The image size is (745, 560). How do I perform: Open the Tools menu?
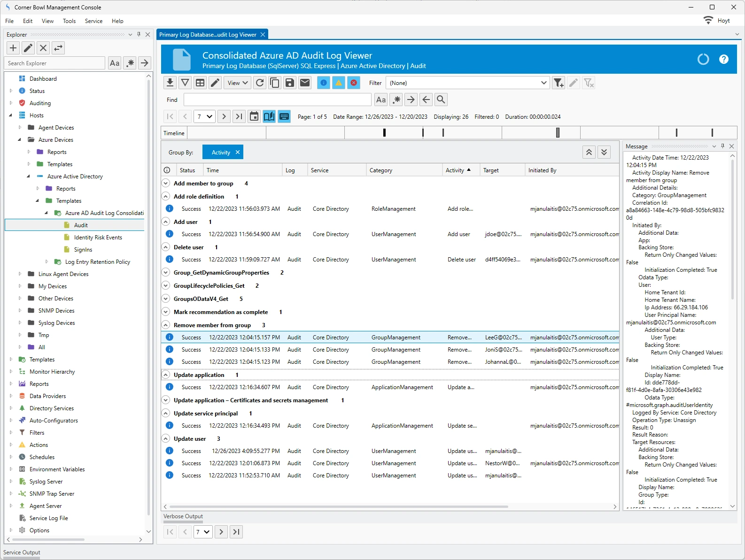(x=69, y=21)
